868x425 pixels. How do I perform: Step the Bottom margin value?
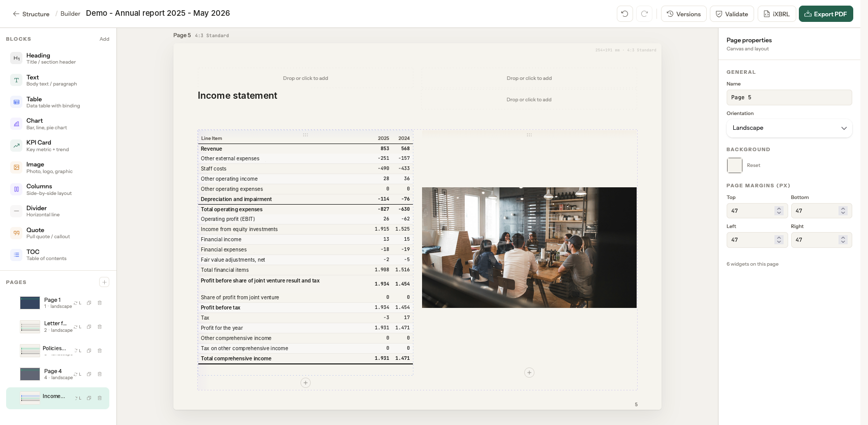[x=843, y=211]
